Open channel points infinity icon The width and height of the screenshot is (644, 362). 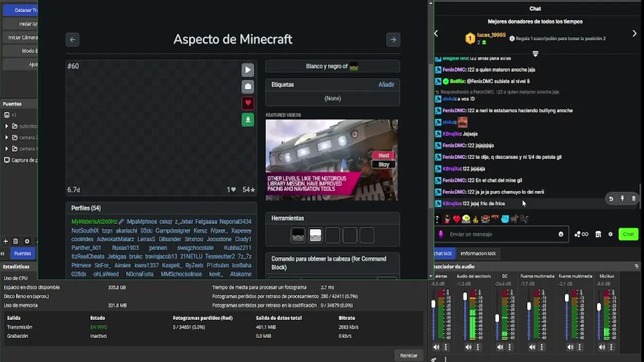[581, 234]
